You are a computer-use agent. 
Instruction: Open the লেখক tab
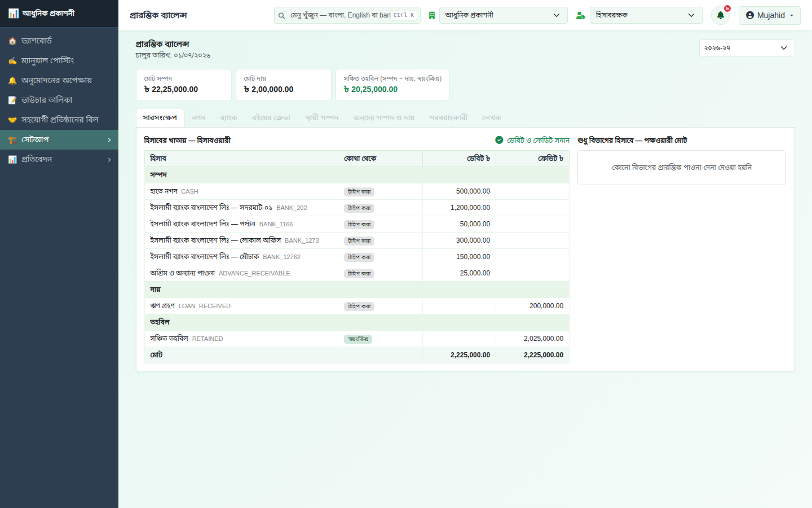pos(492,118)
